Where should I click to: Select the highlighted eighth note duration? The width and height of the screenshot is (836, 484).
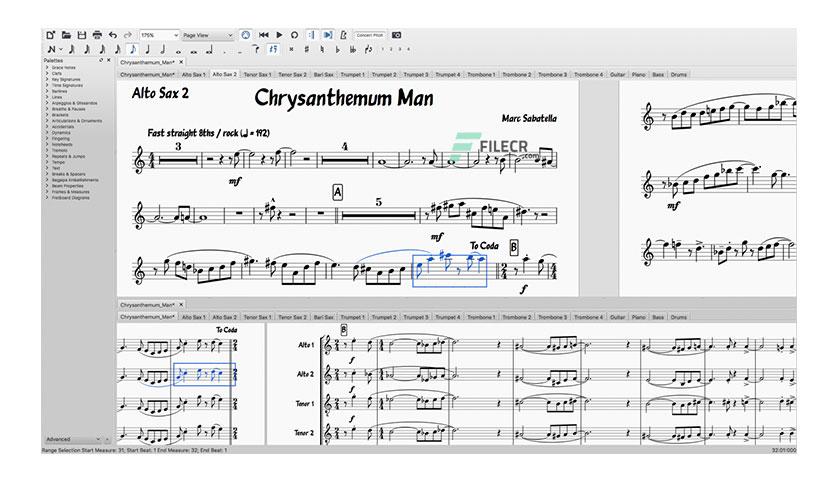[x=133, y=50]
